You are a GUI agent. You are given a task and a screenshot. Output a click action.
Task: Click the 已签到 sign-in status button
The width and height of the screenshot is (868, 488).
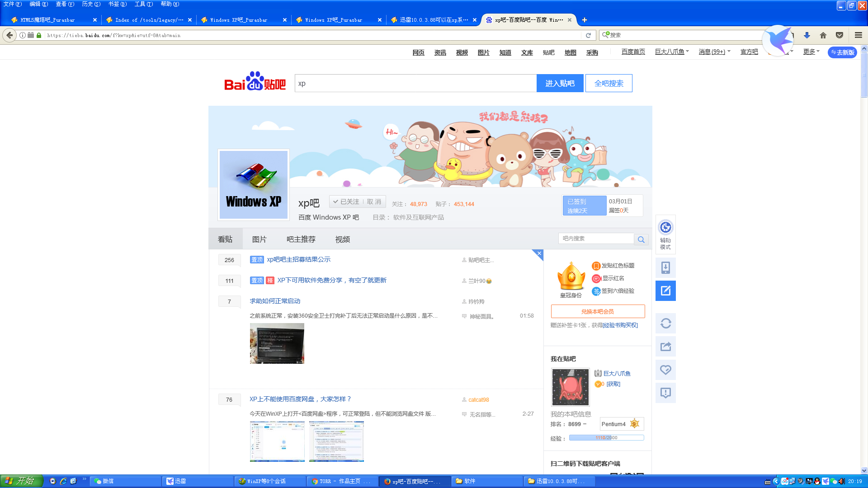pyautogui.click(x=584, y=206)
